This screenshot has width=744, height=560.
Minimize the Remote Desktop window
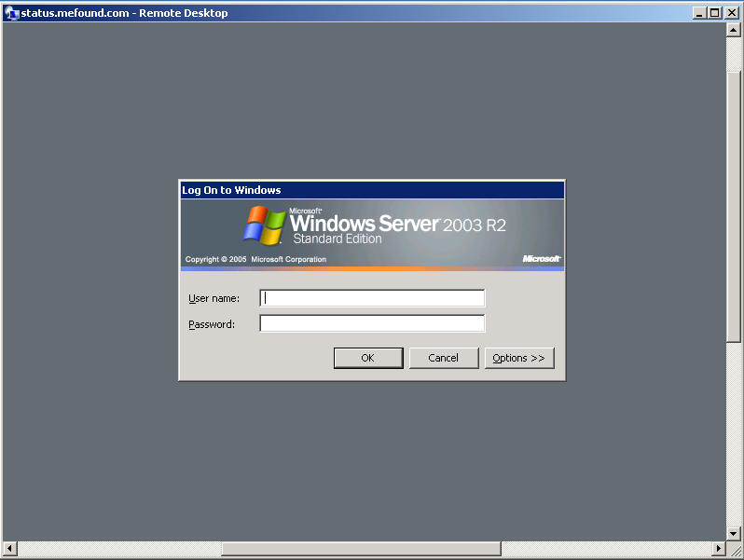coord(700,13)
